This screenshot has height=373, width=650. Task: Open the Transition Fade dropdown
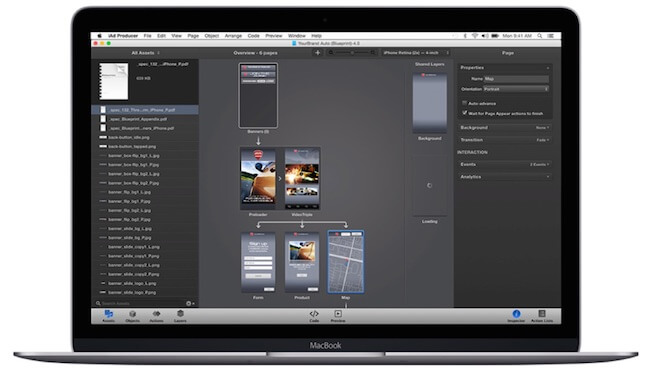point(542,140)
